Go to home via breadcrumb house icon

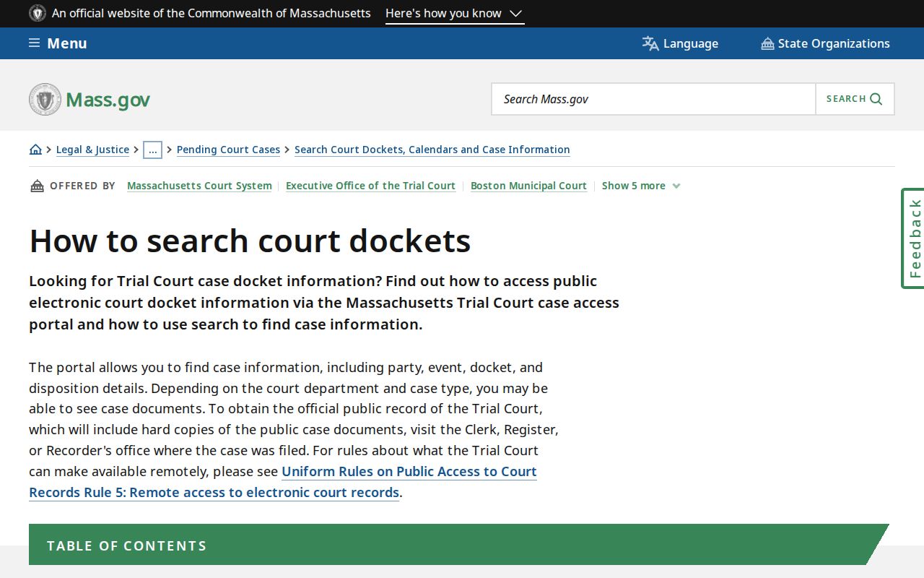click(x=35, y=150)
